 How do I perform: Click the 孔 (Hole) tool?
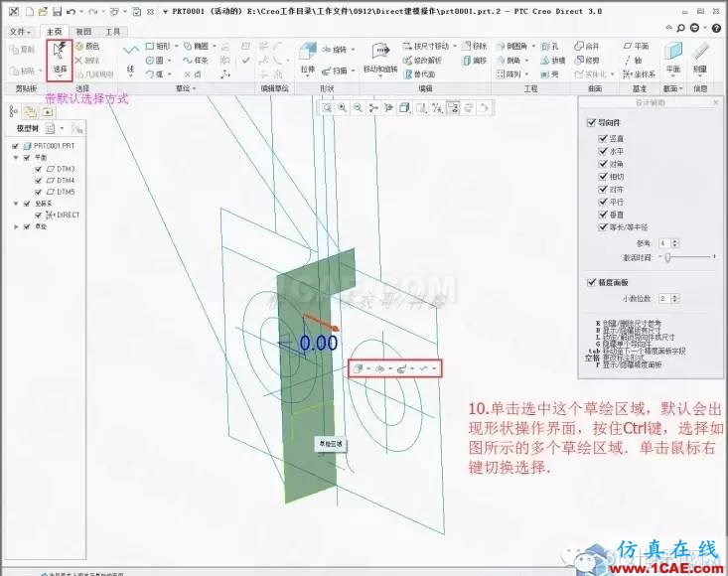point(550,46)
